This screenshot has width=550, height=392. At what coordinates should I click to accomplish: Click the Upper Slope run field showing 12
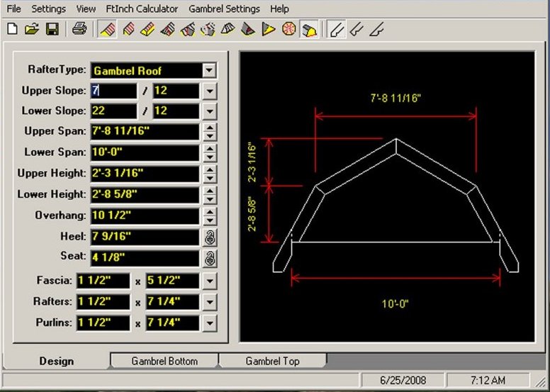coord(176,91)
